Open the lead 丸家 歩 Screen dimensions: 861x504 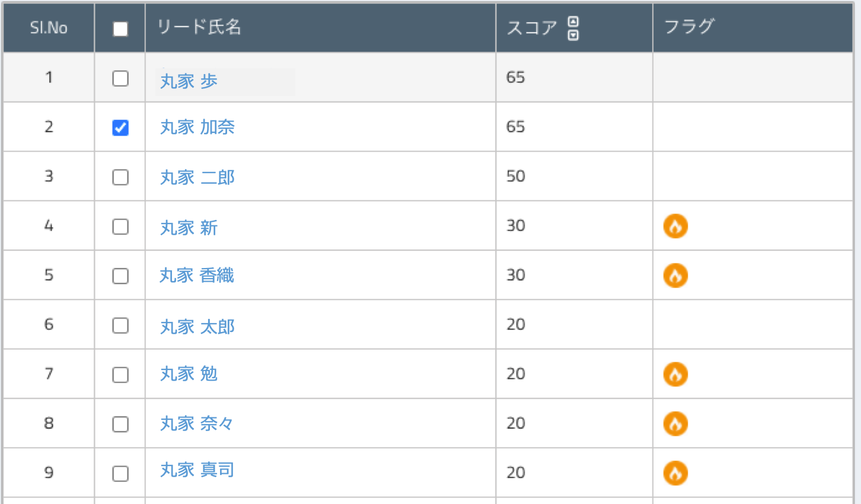[x=189, y=81]
